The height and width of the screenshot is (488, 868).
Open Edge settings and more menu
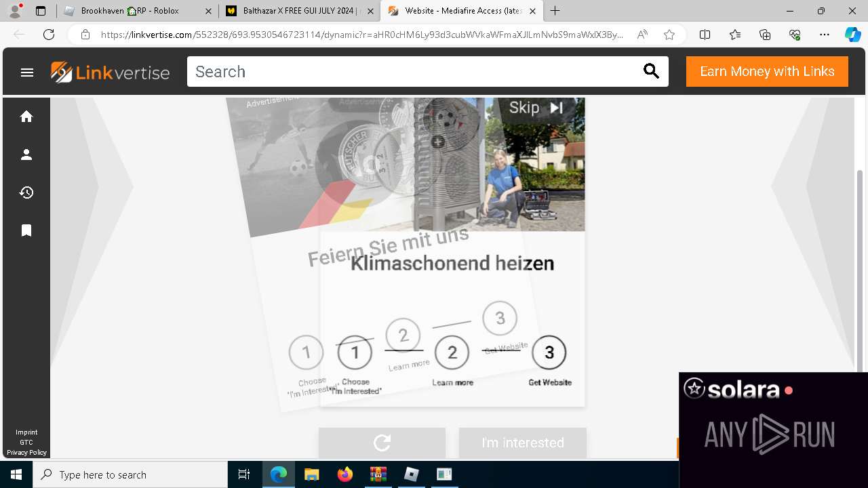[825, 35]
